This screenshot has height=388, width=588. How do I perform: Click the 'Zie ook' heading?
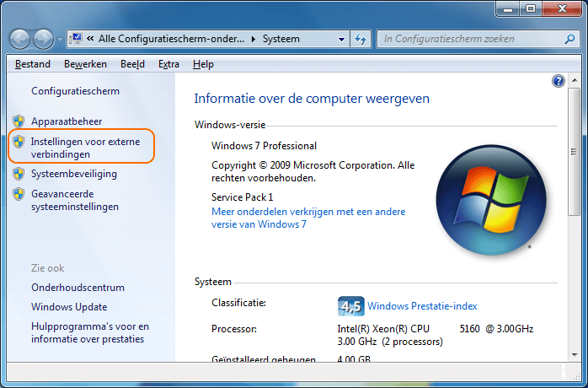pos(48,268)
